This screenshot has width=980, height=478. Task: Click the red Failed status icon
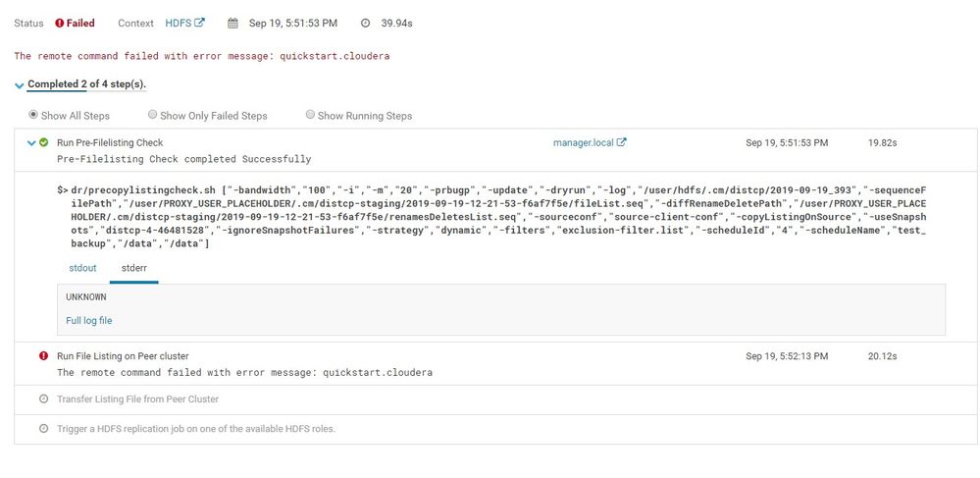tap(60, 24)
